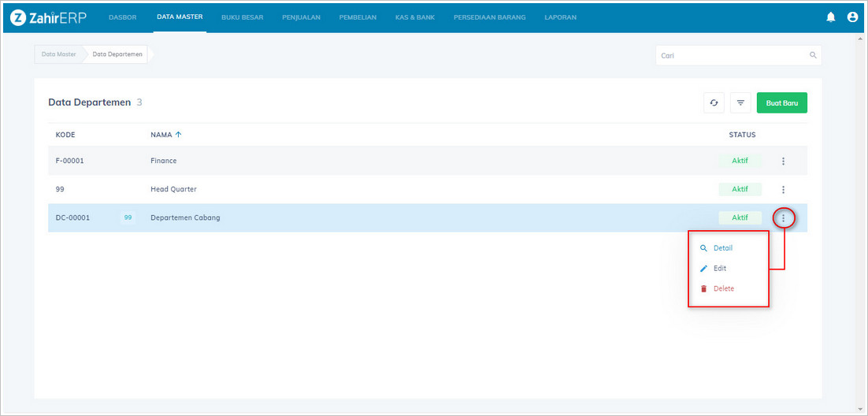Screen dimensions: 868x416
Task: Choose Edit in the context menu
Action: (719, 269)
